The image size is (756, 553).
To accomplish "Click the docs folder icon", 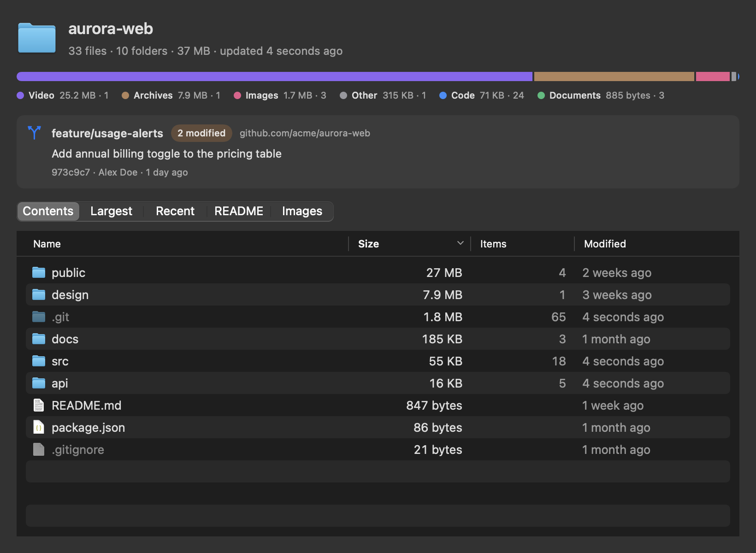I will tap(39, 339).
